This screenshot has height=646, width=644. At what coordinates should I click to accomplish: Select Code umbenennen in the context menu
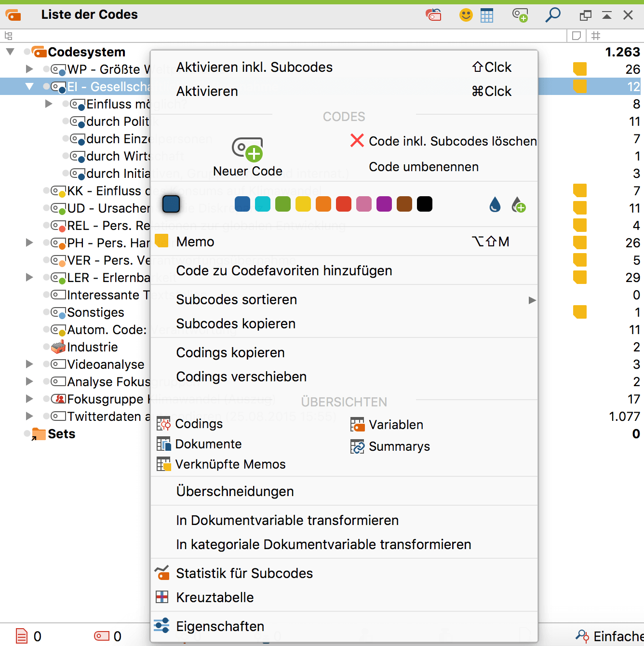point(423,167)
